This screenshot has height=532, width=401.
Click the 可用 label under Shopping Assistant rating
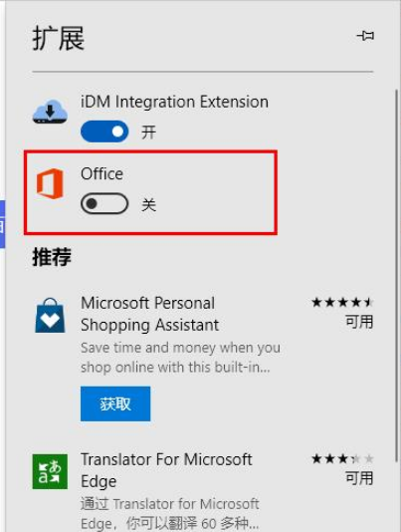point(359,322)
